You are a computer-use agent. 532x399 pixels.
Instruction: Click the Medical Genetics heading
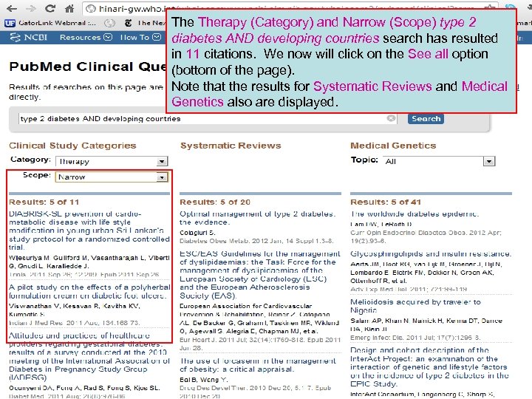393,146
